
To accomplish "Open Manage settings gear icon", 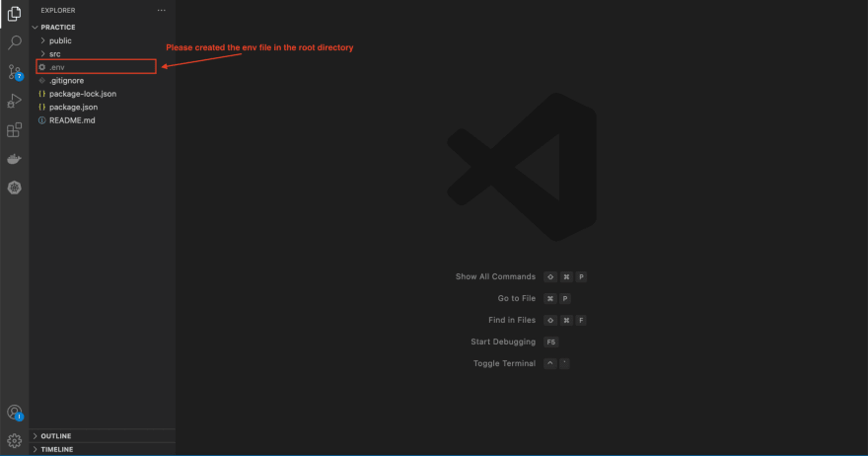I will [x=15, y=441].
